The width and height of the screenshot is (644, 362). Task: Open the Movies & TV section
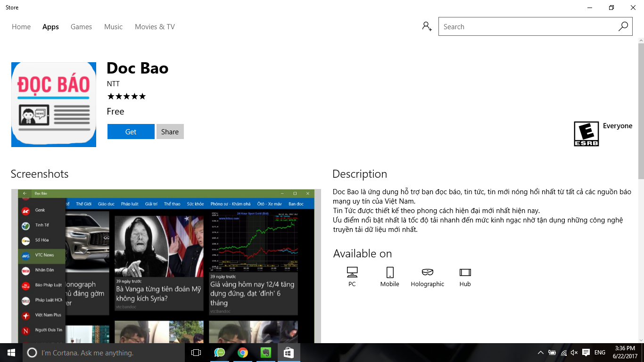point(154,26)
